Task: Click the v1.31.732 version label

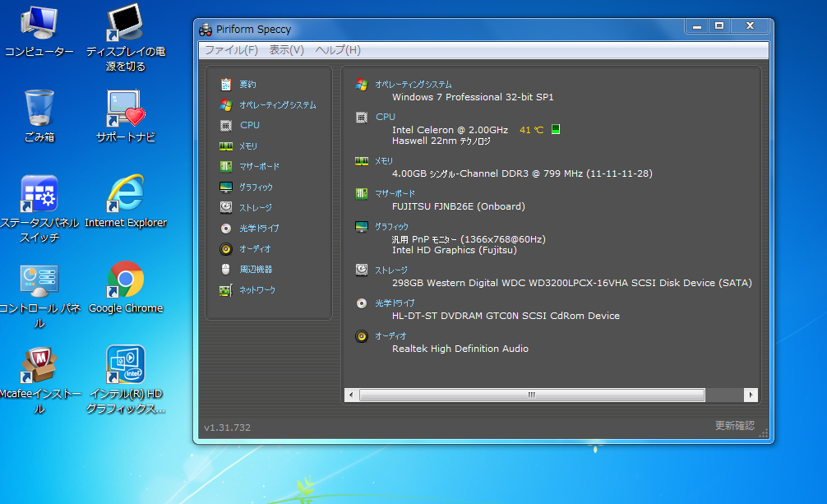Action: pyautogui.click(x=228, y=428)
